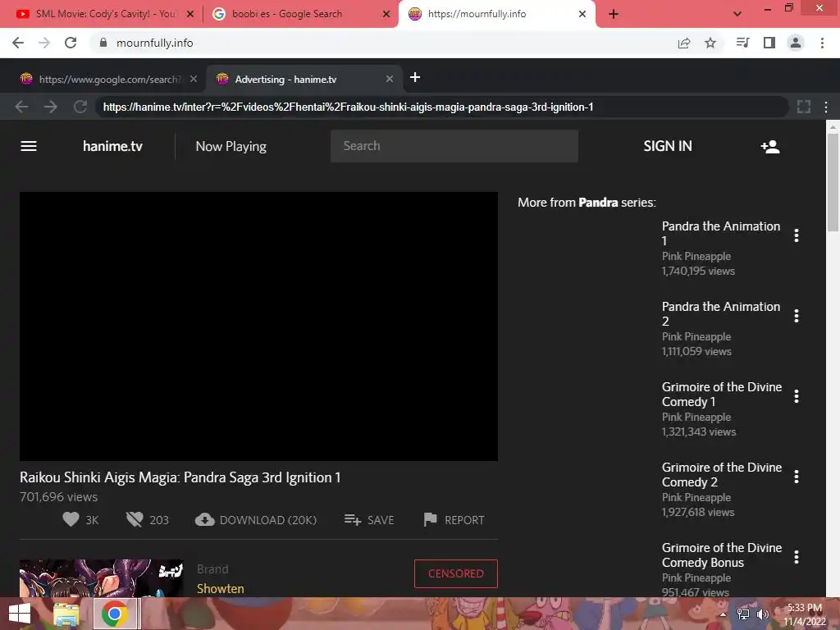Reload the mournfully.info page in Chrome

tap(71, 43)
